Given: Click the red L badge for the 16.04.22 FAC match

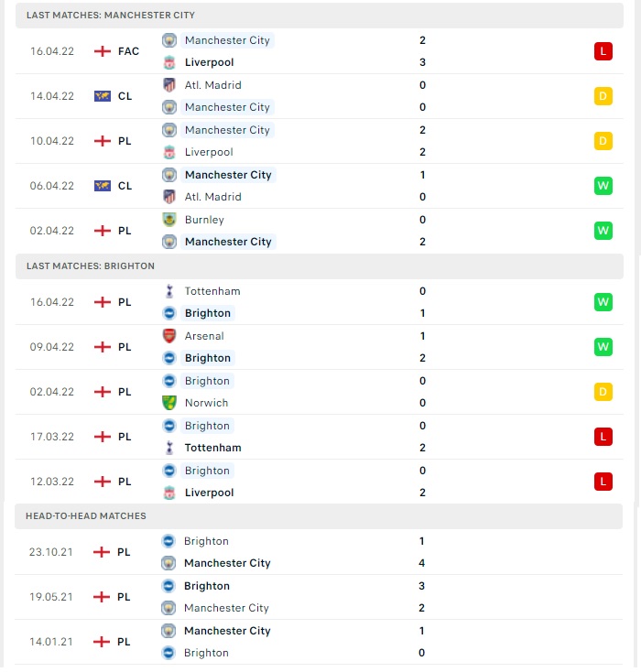Looking at the screenshot, I should pos(603,51).
